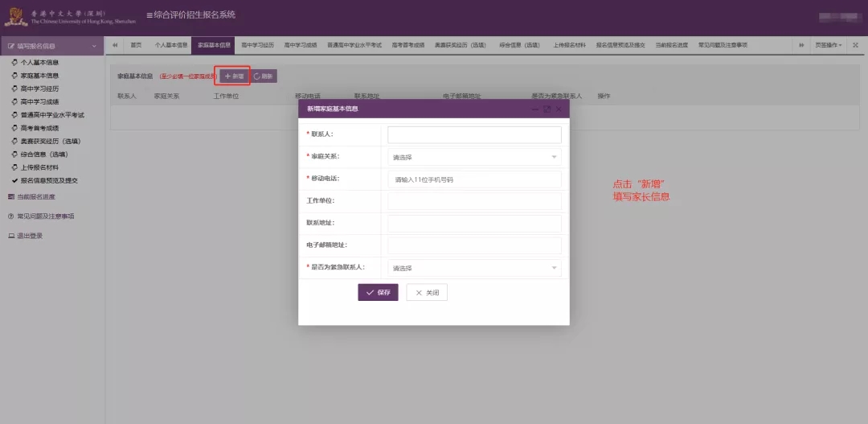Screen dimensions: 868x424
Task: Click the fullscreen icon at the tab bar end
Action: 855,45
